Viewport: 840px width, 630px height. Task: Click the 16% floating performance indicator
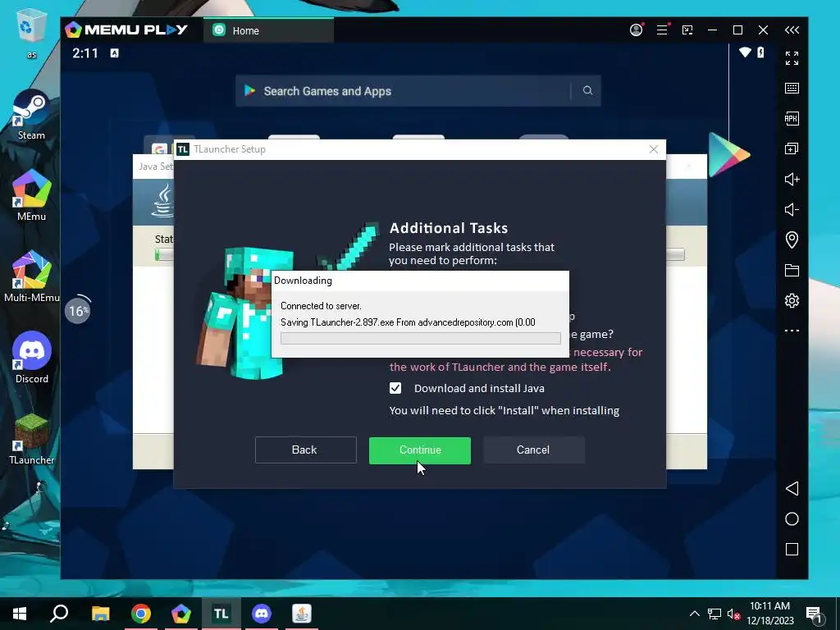[78, 311]
